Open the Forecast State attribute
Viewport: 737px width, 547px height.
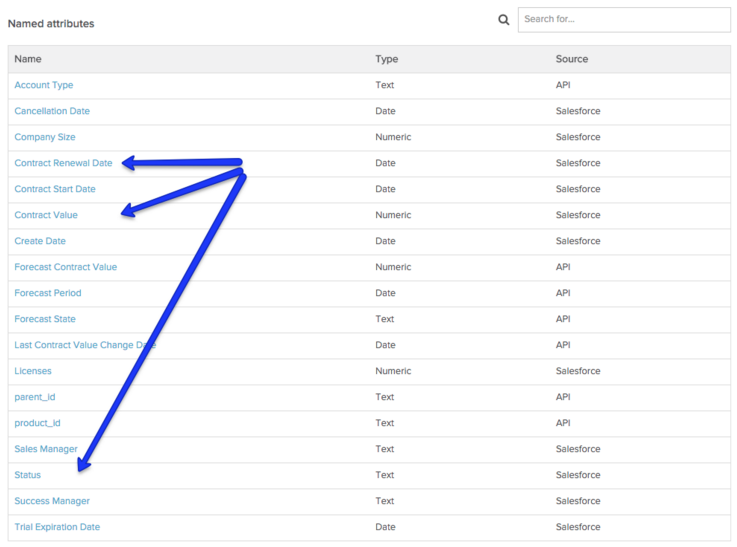click(45, 319)
